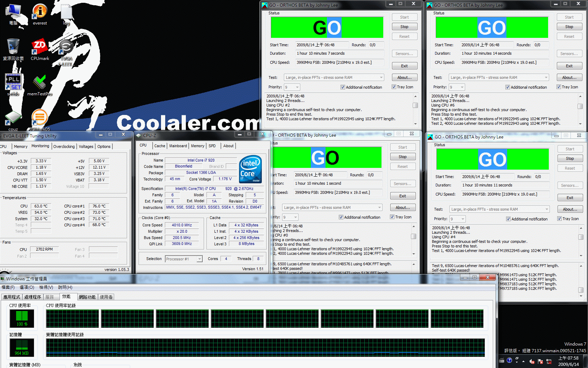
Task: Click the top-left ORTHOS window title icon
Action: [265, 5]
